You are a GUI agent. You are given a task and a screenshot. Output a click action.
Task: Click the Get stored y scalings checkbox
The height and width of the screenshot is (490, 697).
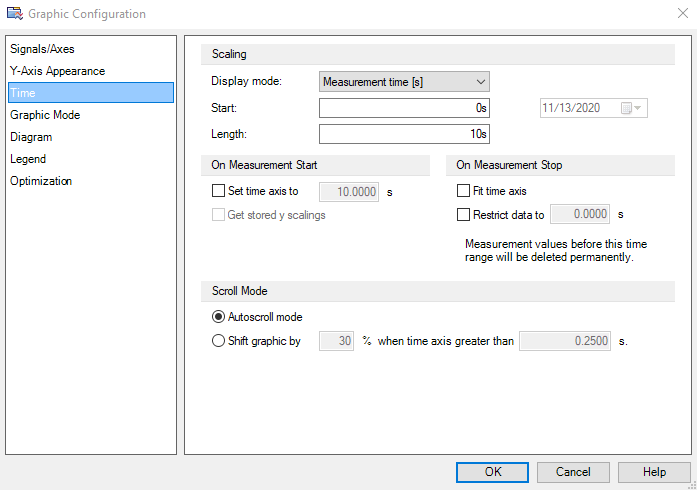tap(218, 215)
